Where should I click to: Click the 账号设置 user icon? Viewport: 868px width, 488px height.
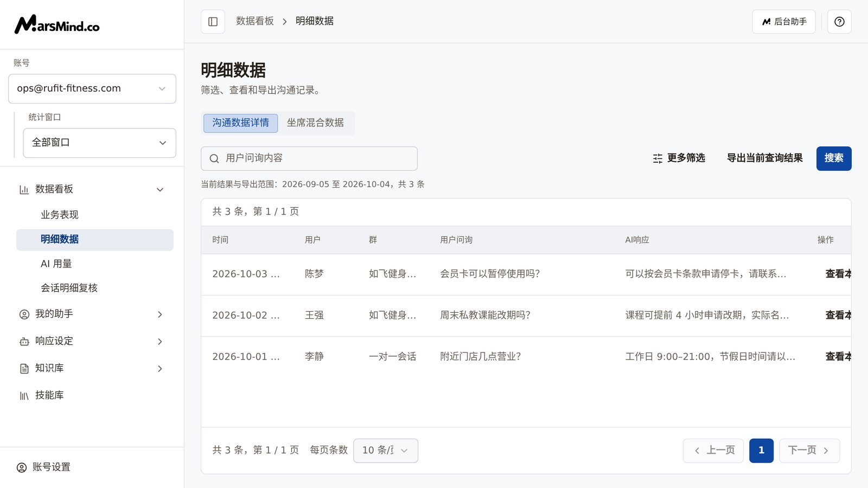(x=22, y=467)
